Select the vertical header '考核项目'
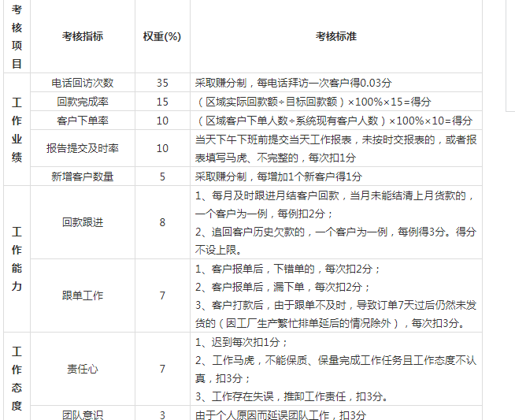Image resolution: width=515 pixels, height=420 pixels. 17,36
